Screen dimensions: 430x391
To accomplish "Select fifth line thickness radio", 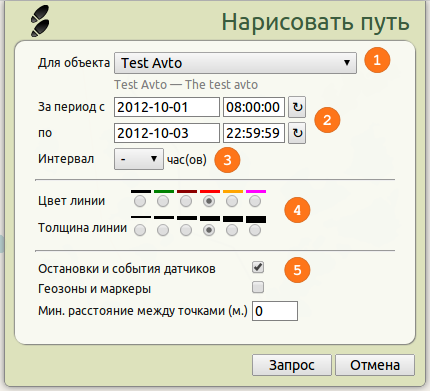I will pyautogui.click(x=232, y=230).
